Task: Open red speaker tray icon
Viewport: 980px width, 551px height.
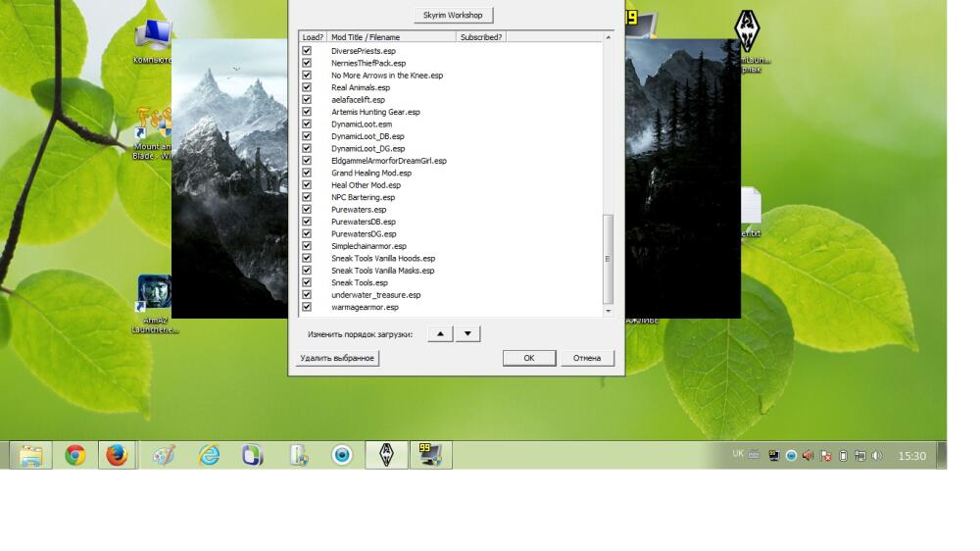Action: 808,456
